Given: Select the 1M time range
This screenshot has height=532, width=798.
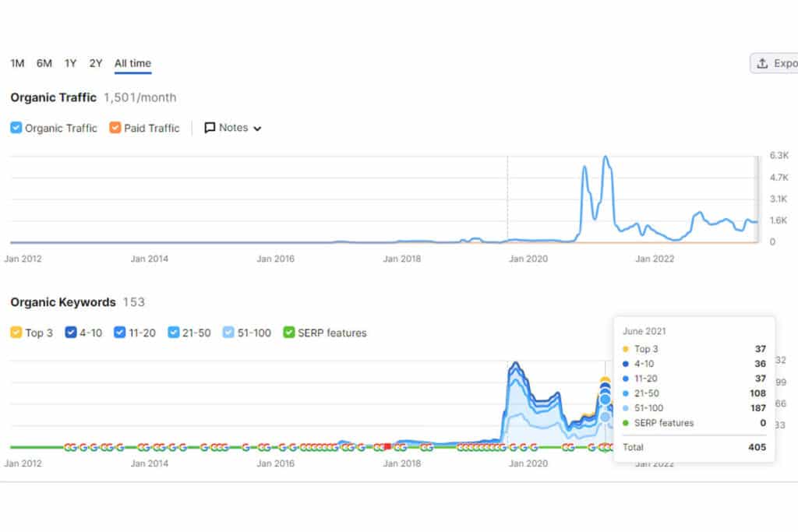Looking at the screenshot, I should [17, 64].
